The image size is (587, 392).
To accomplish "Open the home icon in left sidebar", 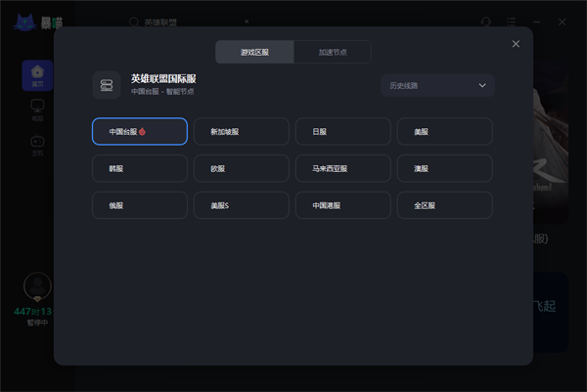I will (37, 75).
